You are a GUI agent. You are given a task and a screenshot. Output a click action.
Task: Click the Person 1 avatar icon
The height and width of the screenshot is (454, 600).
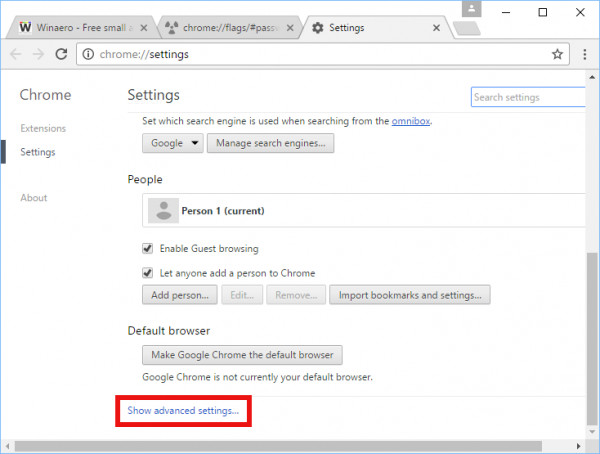(163, 211)
